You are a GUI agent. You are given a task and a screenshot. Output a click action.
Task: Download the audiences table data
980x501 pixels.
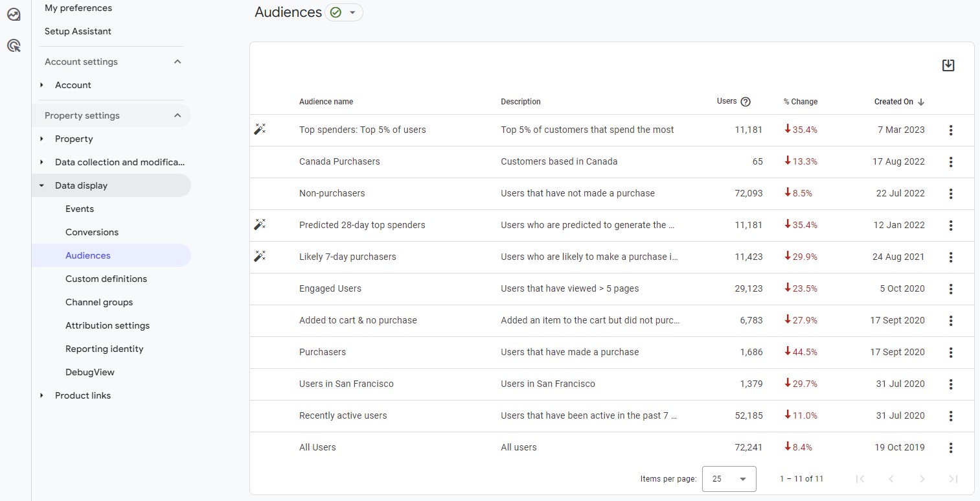948,65
